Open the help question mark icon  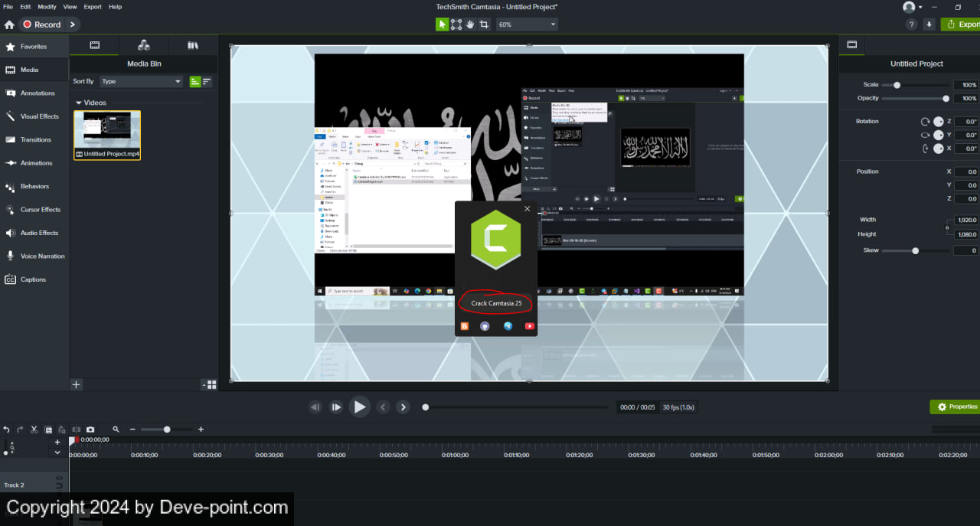point(912,25)
